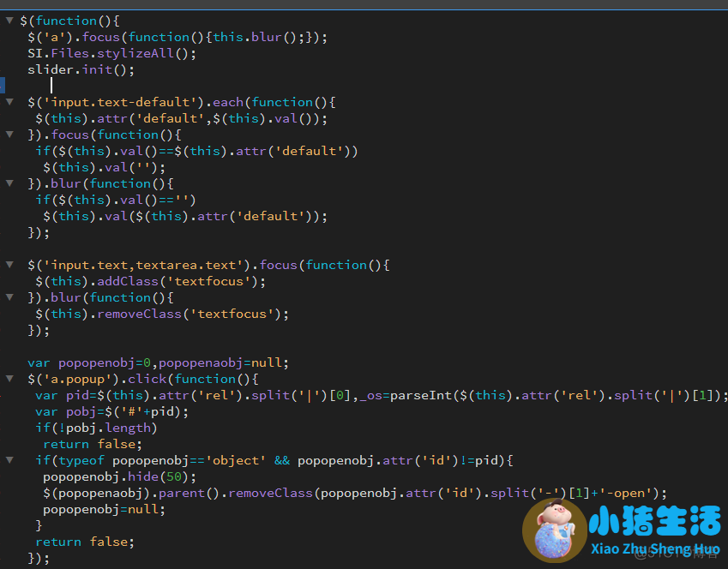Image resolution: width=728 pixels, height=569 pixels.
Task: Click the $(popopenaobj).parent().removeClass line
Action: pos(355,493)
